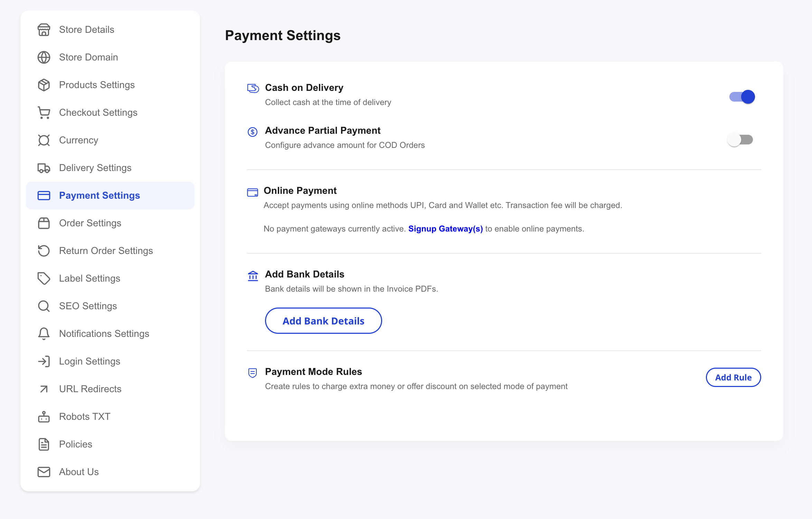The image size is (812, 519).
Task: Click the Add Rule button
Action: click(733, 377)
